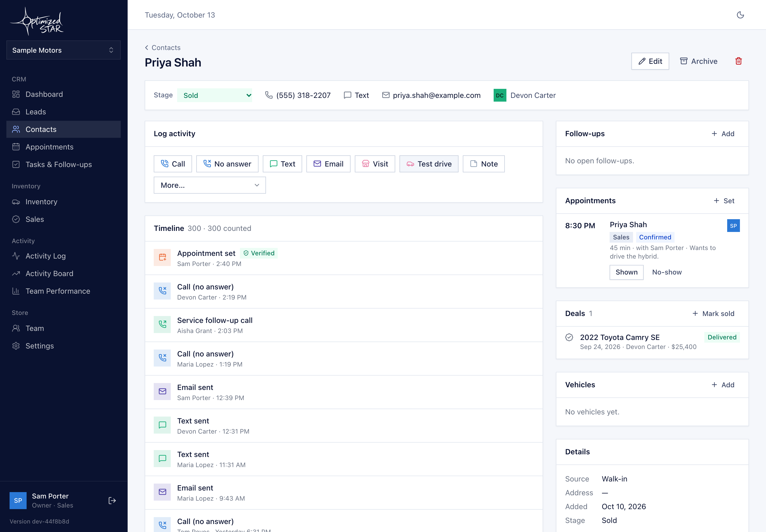Click the envelope icon beside priya.shah@example.com
The height and width of the screenshot is (532, 766).
tap(386, 95)
